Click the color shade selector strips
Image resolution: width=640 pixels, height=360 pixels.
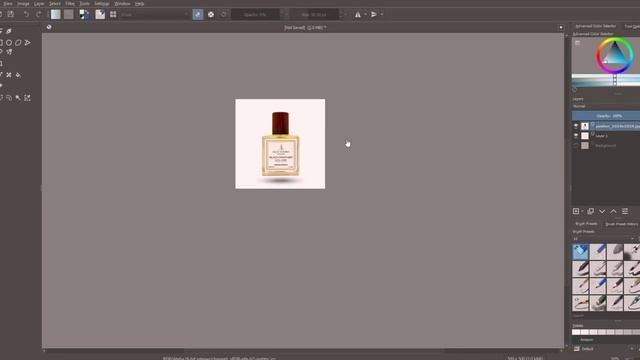pyautogui.click(x=606, y=80)
